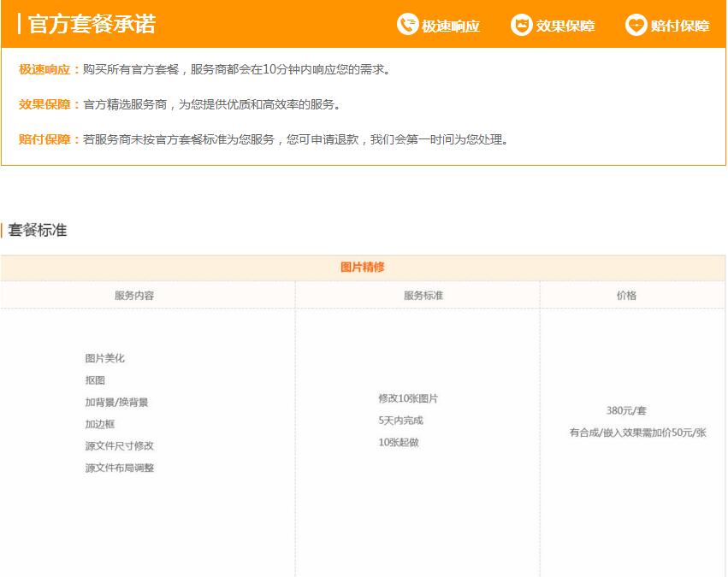Click the 加边框 service item
Viewport: 728px width, 577px height.
pyautogui.click(x=100, y=424)
